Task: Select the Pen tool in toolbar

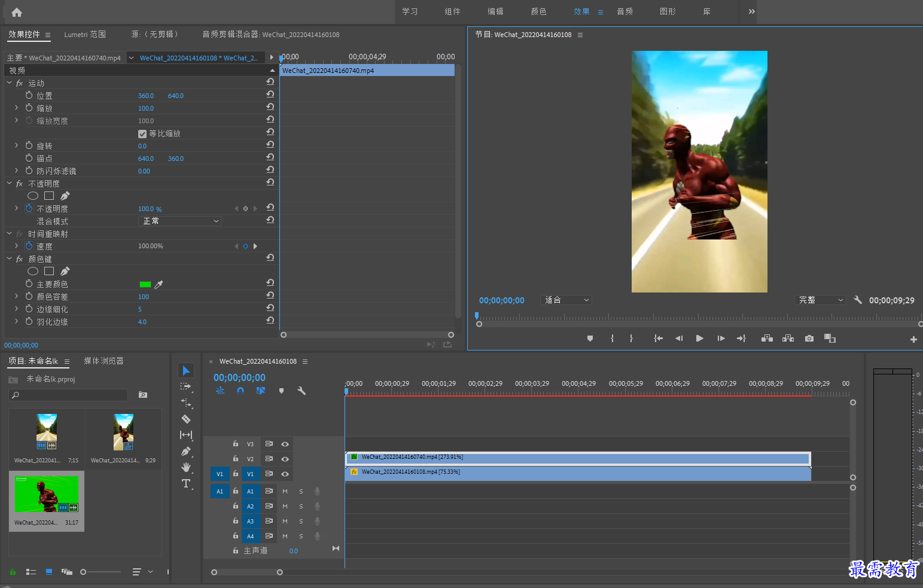Action: [x=186, y=451]
